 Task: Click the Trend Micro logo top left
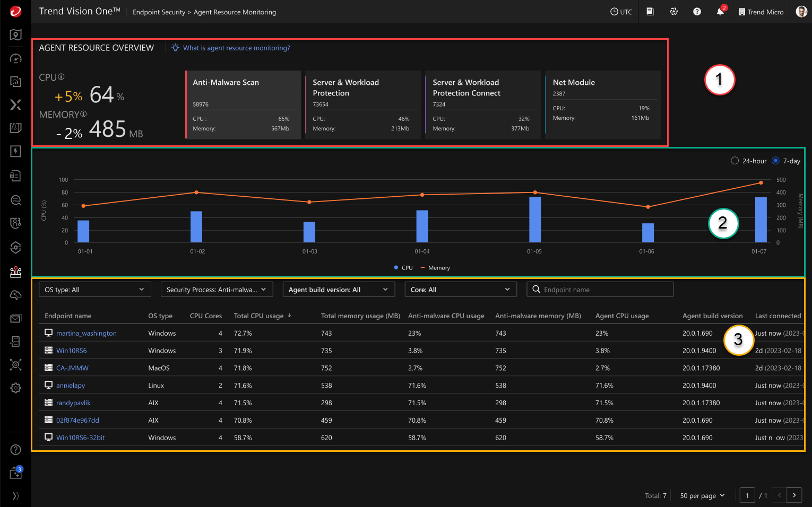tap(15, 11)
